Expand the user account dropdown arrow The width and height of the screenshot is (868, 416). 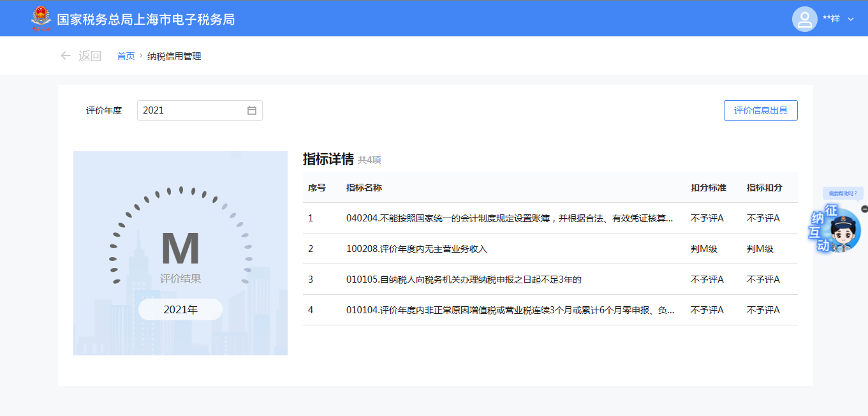click(x=851, y=19)
